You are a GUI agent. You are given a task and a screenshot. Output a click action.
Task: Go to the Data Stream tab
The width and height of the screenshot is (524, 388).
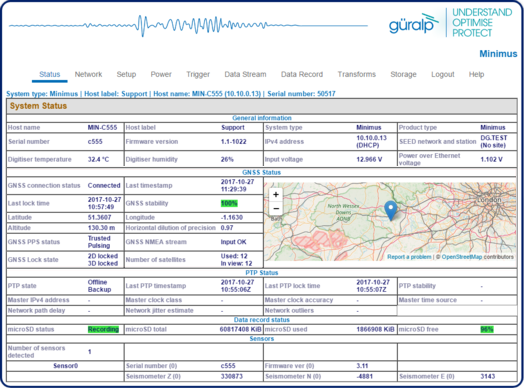245,74
